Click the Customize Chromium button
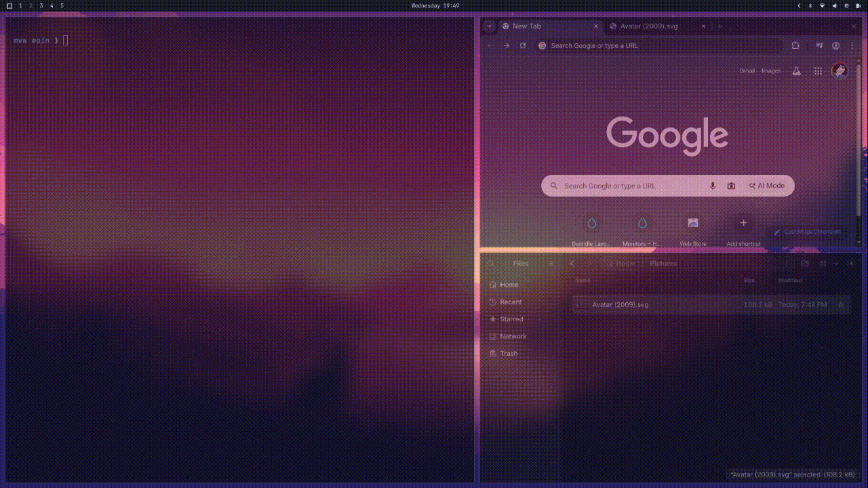Viewport: 868px width, 488px height. [808, 232]
